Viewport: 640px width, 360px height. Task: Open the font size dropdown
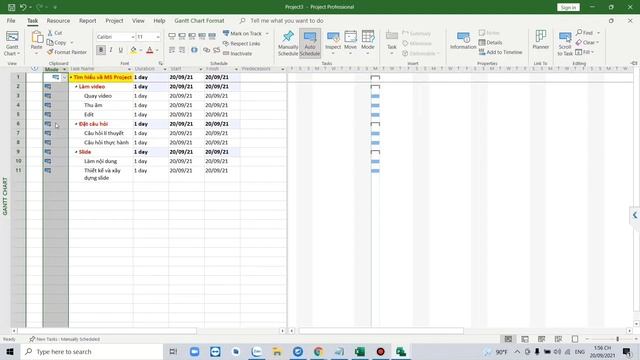pyautogui.click(x=158, y=37)
